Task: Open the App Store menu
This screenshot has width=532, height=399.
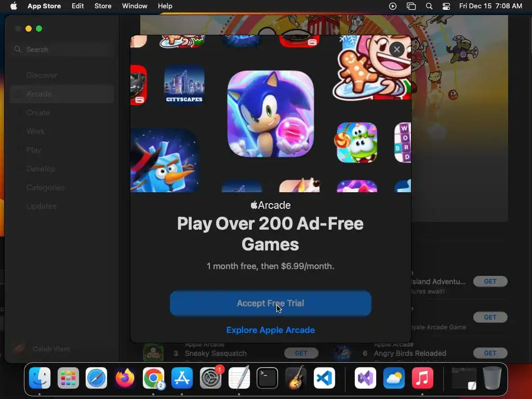Action: [x=44, y=6]
